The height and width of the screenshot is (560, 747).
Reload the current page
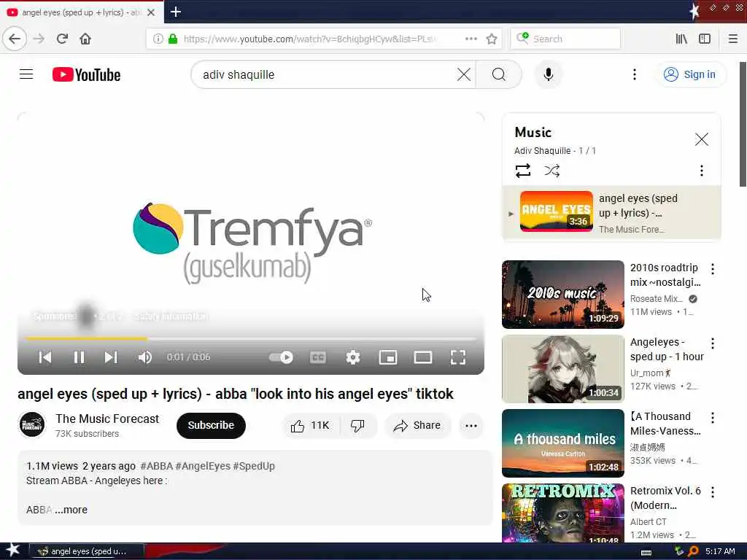click(x=62, y=39)
